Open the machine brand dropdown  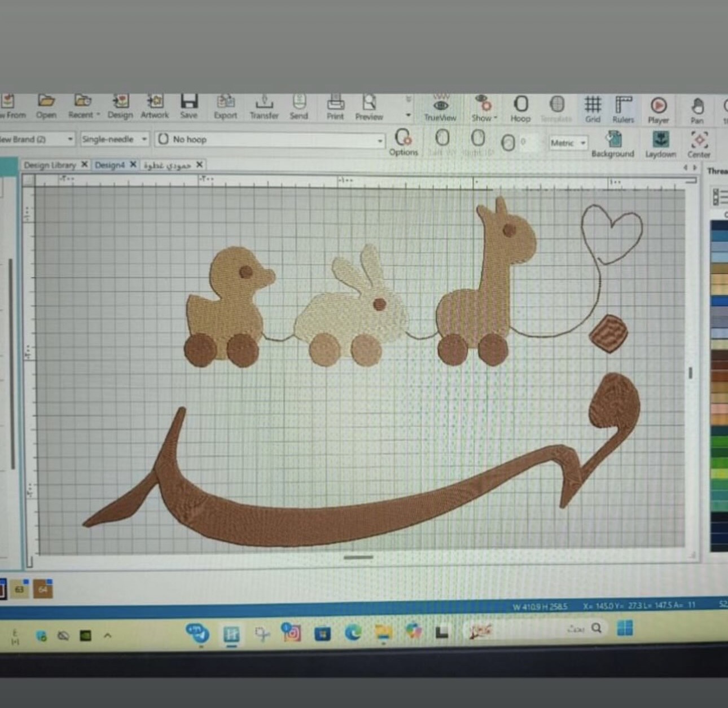[37, 139]
